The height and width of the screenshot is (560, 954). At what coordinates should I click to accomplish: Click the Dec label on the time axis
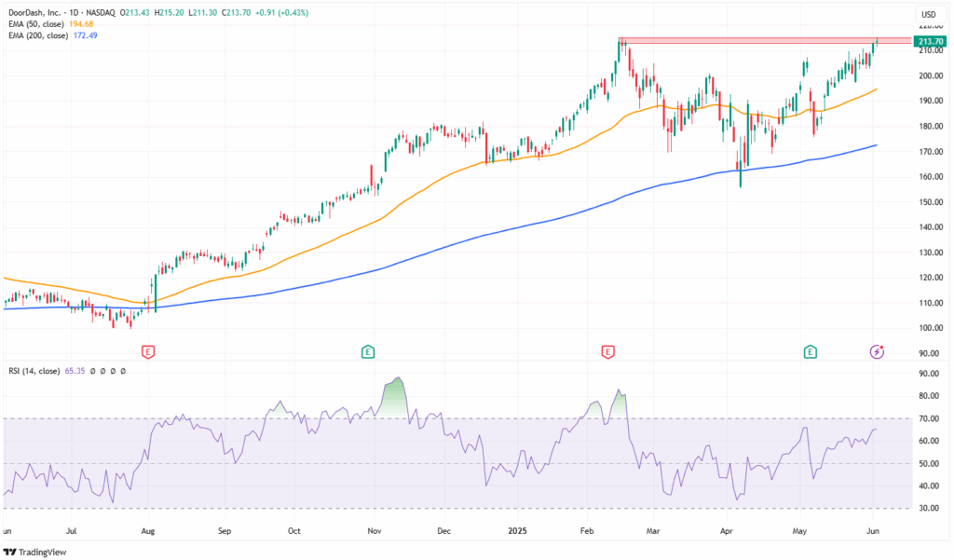[x=444, y=531]
